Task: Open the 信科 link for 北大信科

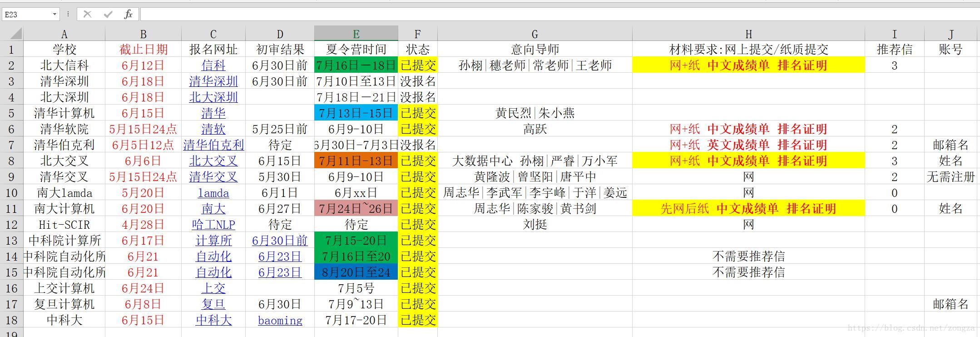Action: pos(213,65)
